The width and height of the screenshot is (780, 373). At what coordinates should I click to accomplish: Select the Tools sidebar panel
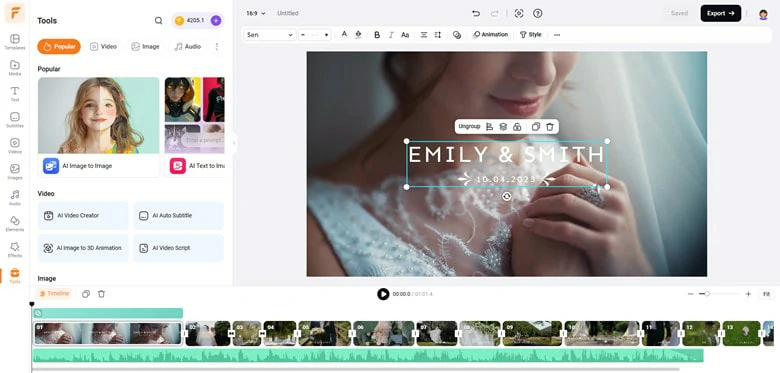[x=15, y=276]
